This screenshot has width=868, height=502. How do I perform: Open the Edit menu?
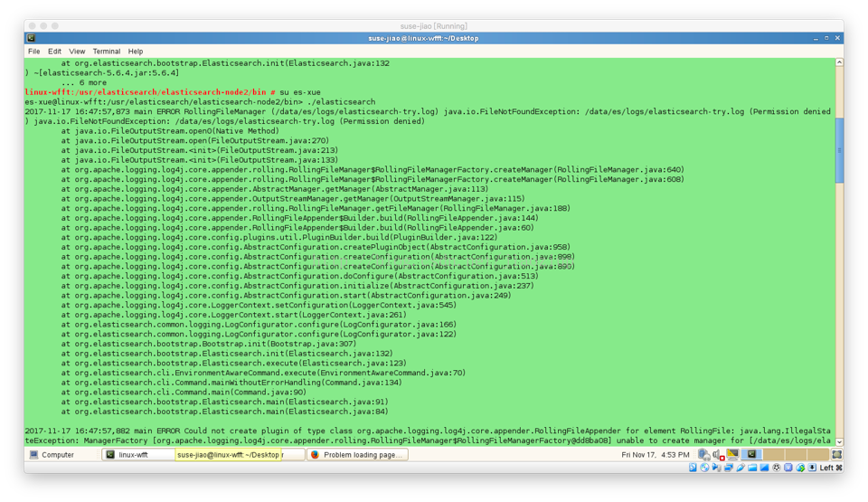(x=54, y=51)
